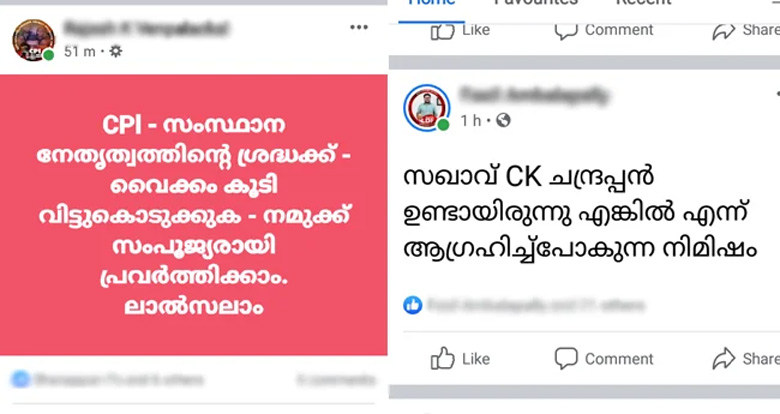780x414 pixels.
Task: Switch to the Recent tab
Action: point(643,3)
